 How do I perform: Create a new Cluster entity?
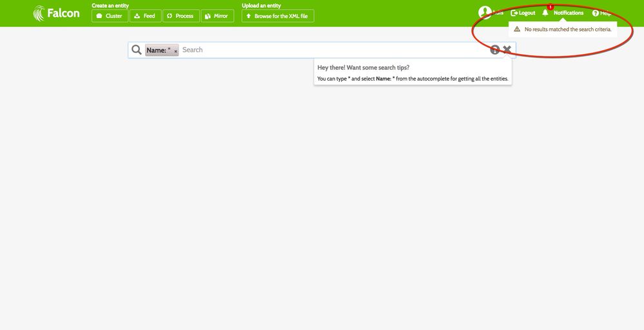(x=110, y=16)
